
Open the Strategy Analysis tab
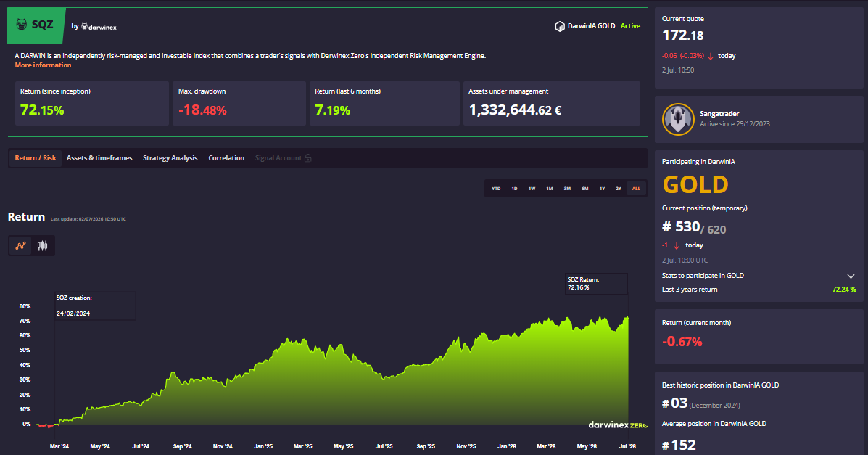170,158
